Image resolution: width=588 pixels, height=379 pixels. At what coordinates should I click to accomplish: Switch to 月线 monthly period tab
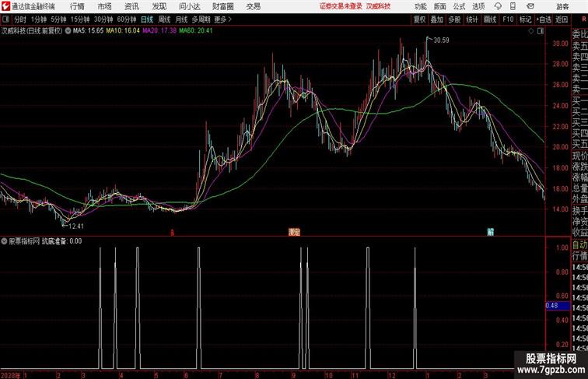click(x=181, y=19)
